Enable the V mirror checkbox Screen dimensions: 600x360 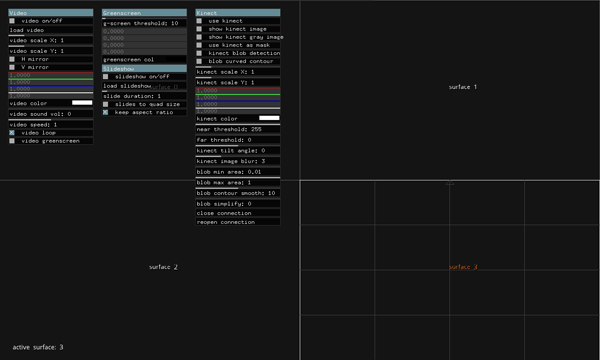(x=12, y=67)
